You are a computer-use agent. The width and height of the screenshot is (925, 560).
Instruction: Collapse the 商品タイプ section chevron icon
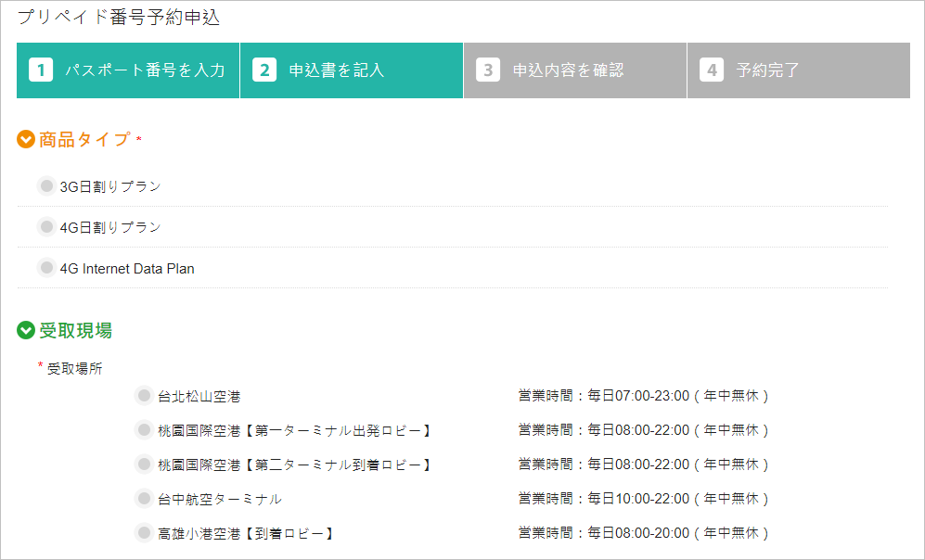tap(26, 140)
